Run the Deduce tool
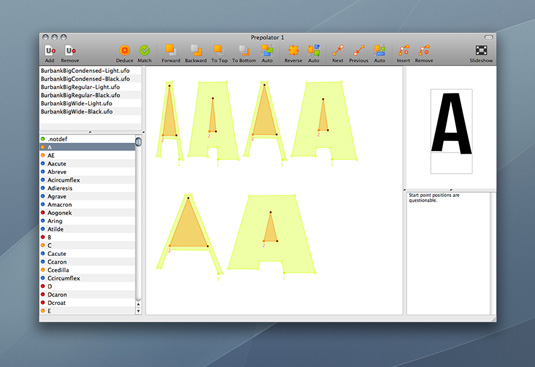This screenshot has width=535, height=367. click(x=125, y=50)
